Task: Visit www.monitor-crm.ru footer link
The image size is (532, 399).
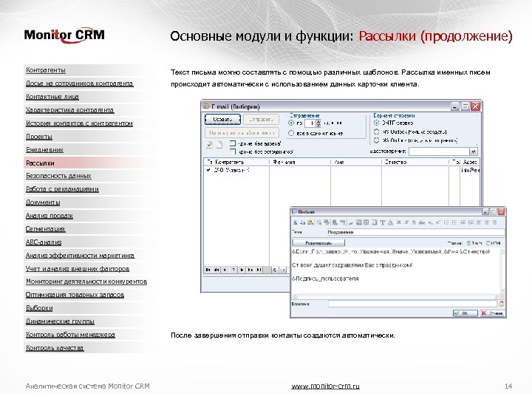Action: (325, 386)
